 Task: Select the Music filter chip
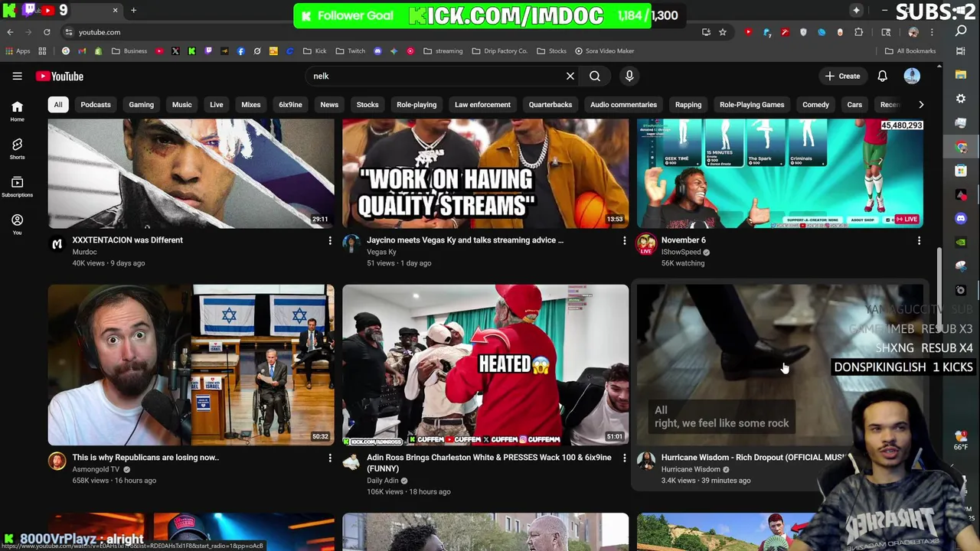[181, 105]
